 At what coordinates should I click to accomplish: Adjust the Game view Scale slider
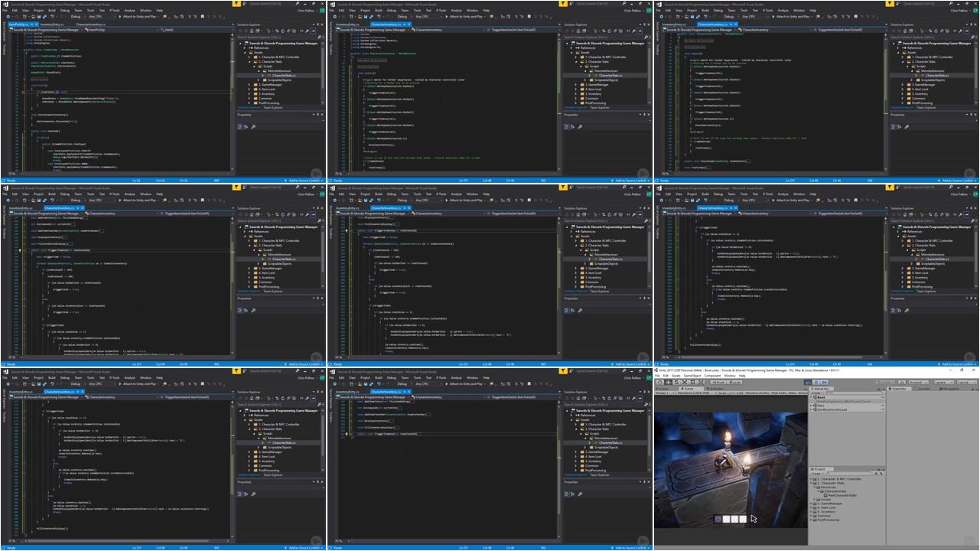(731, 393)
